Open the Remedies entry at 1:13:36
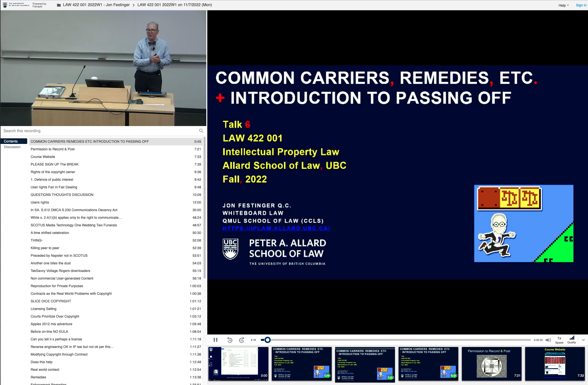 (x=116, y=377)
